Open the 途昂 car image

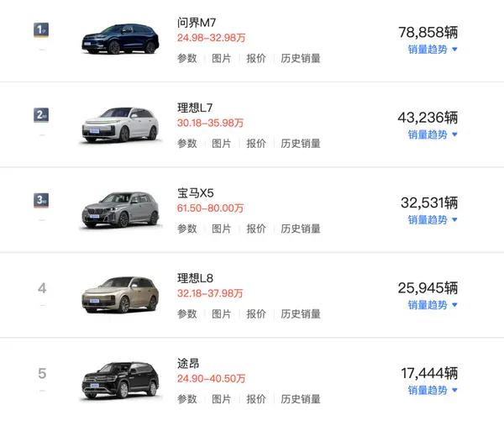[120, 381]
